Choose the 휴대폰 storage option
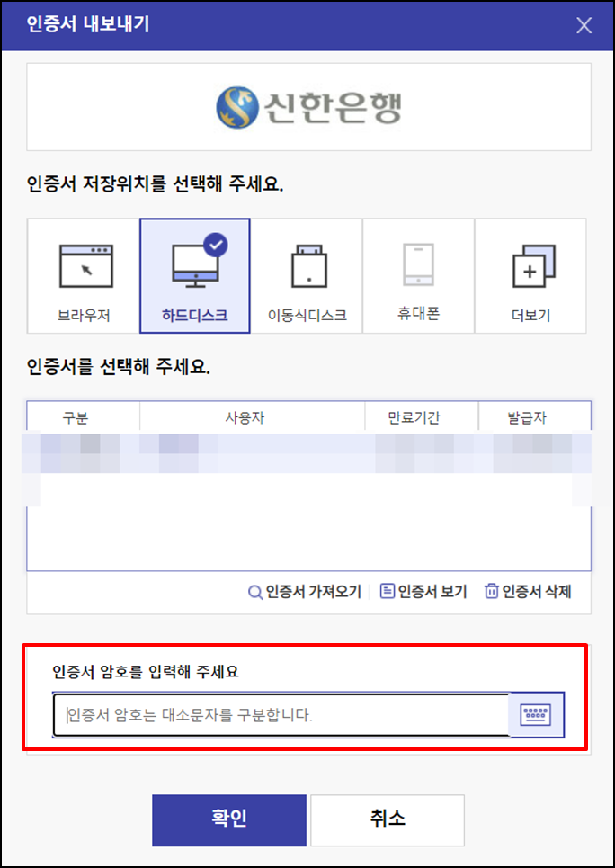615x868 pixels. pos(418,275)
